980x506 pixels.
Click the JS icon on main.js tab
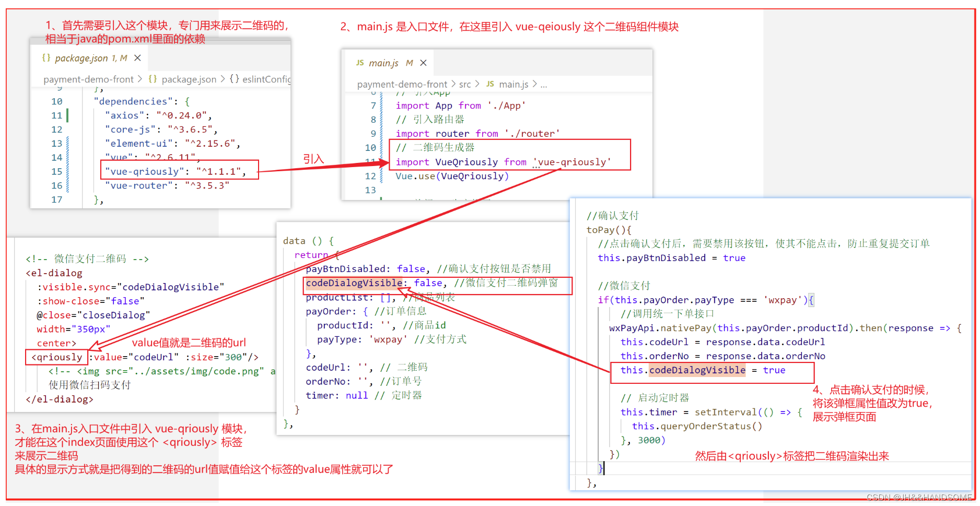coord(360,63)
